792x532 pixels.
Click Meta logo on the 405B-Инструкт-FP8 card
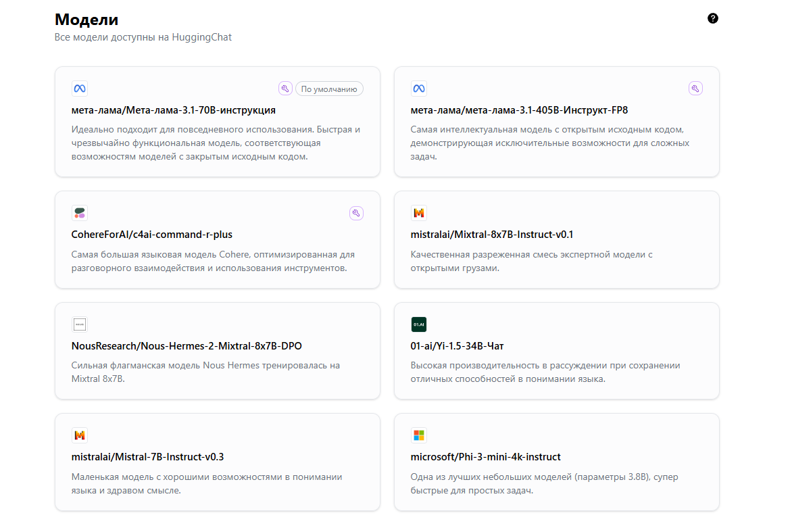[419, 89]
